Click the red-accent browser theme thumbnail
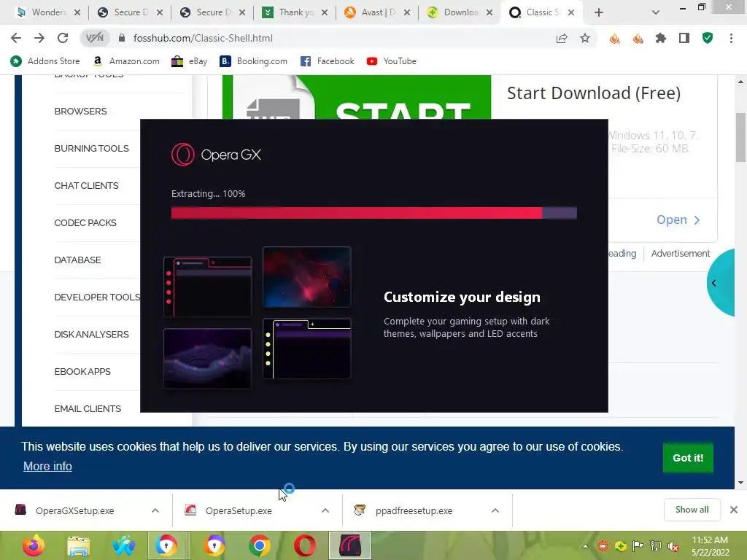The width and height of the screenshot is (747, 560). click(x=207, y=287)
